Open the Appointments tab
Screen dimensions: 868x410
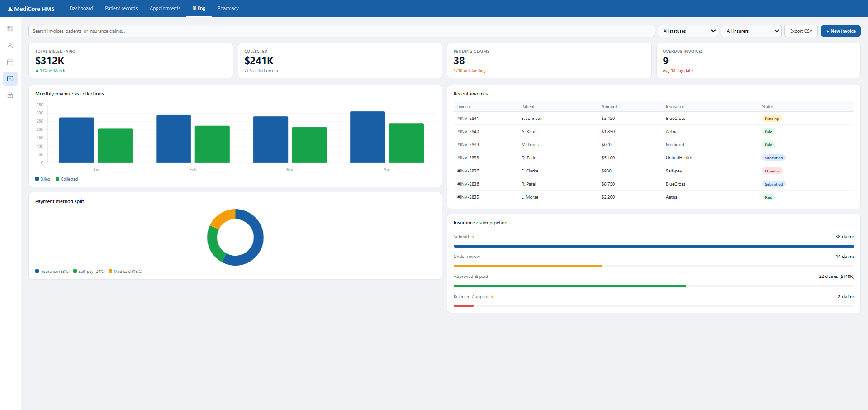tap(165, 8)
